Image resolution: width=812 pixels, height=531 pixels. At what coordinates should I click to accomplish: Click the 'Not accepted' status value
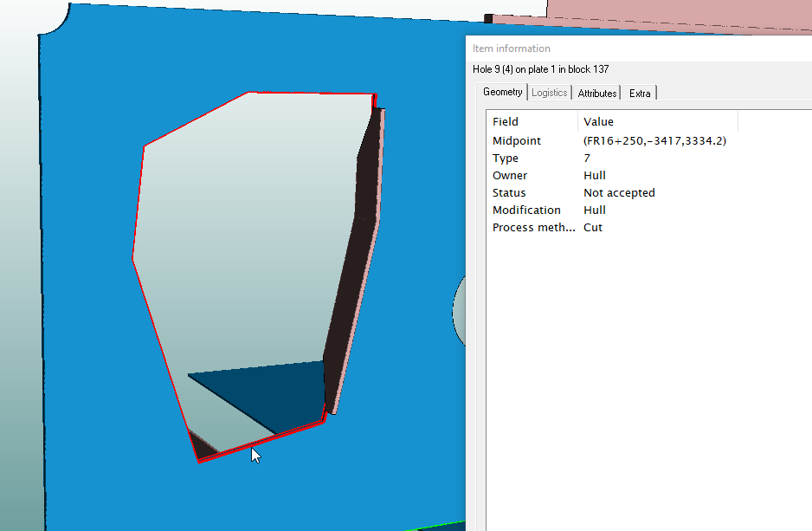(x=619, y=193)
